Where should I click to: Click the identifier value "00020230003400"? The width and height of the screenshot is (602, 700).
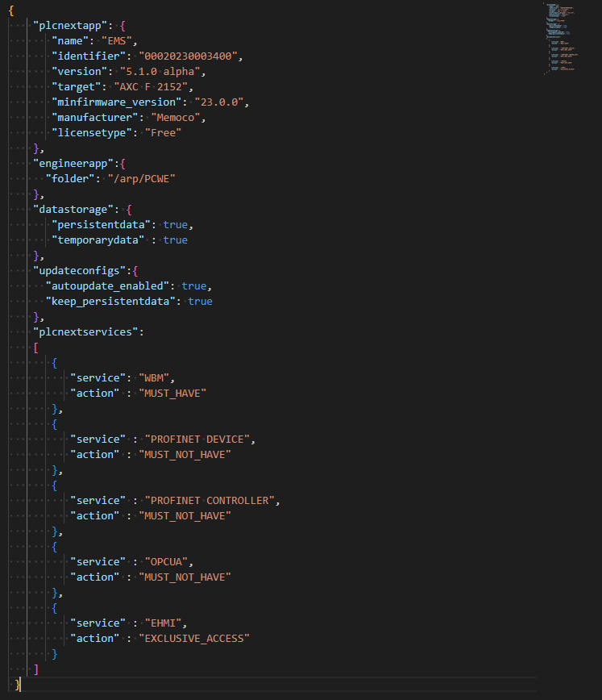190,56
